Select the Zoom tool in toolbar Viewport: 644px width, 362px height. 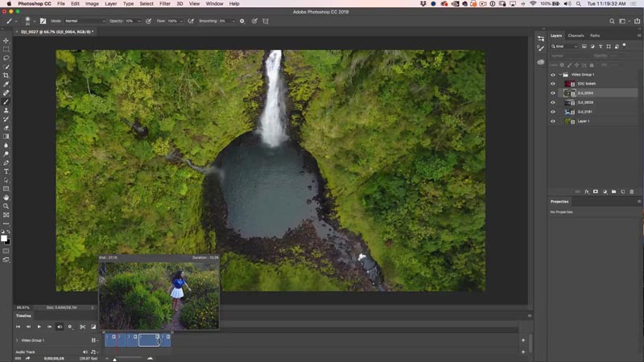tap(6, 206)
